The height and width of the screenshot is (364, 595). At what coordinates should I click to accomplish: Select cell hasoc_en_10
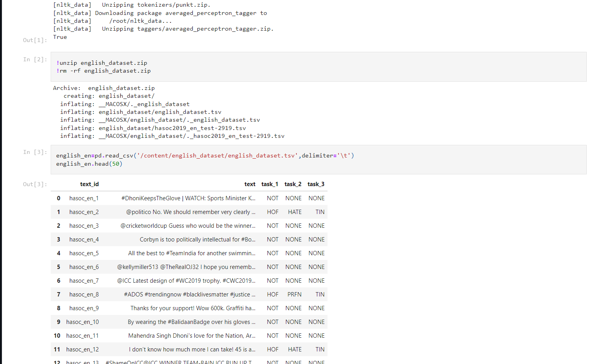click(82, 322)
